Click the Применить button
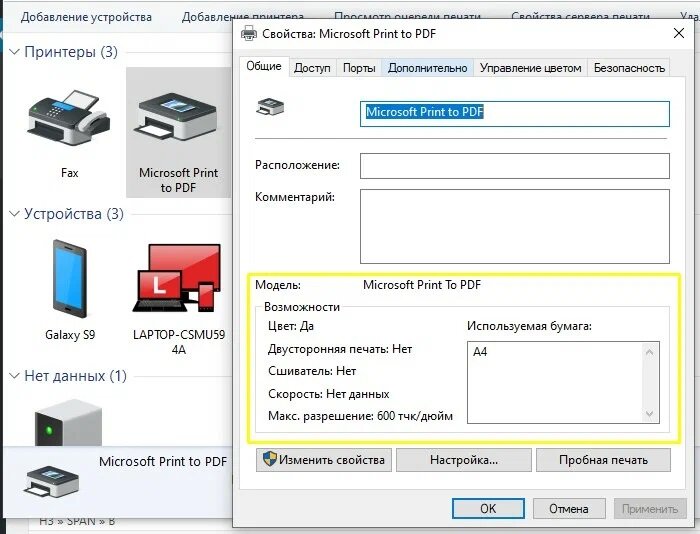 [x=650, y=509]
